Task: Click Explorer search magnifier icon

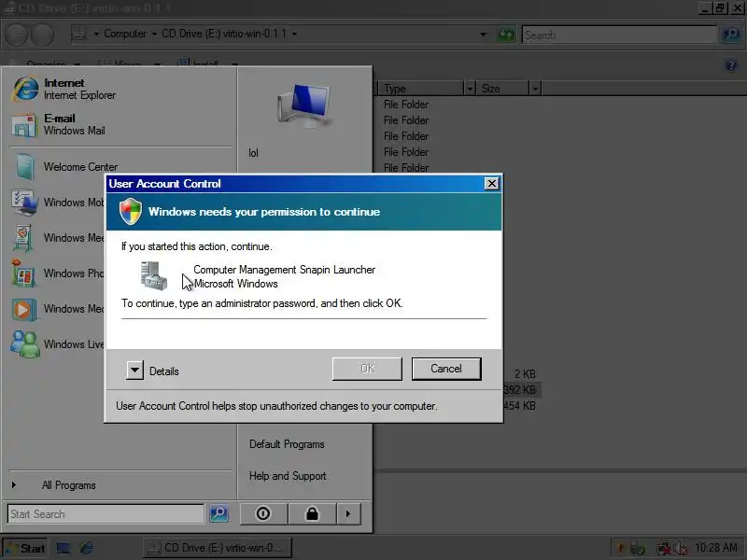Action: 731,35
